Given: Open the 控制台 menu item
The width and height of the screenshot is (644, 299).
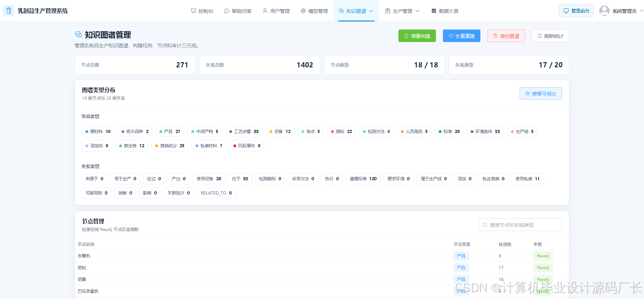Looking at the screenshot, I should 202,11.
